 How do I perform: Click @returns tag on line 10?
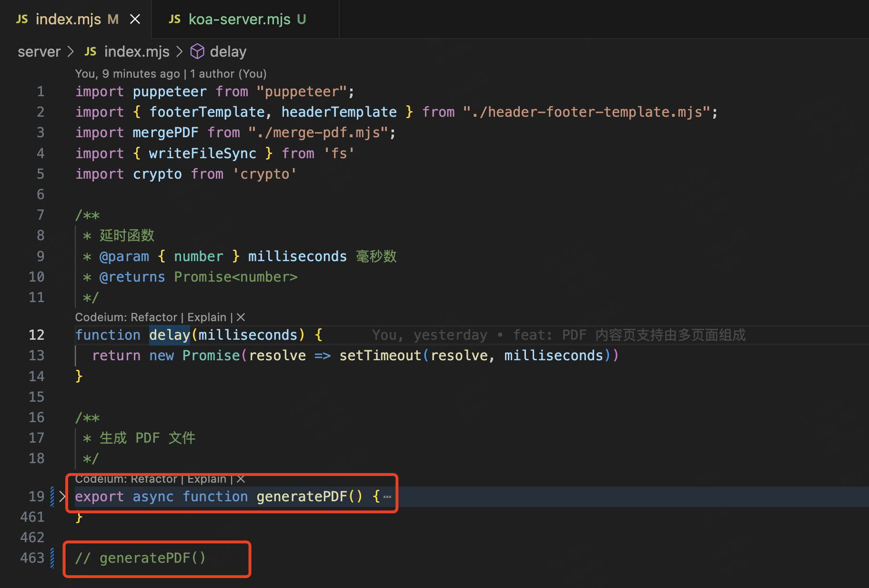point(132,277)
